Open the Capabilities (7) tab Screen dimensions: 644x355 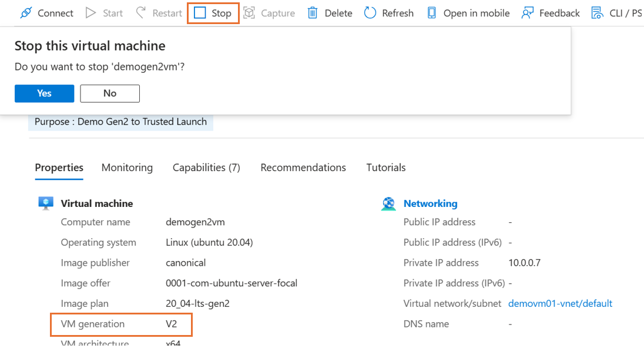(206, 168)
